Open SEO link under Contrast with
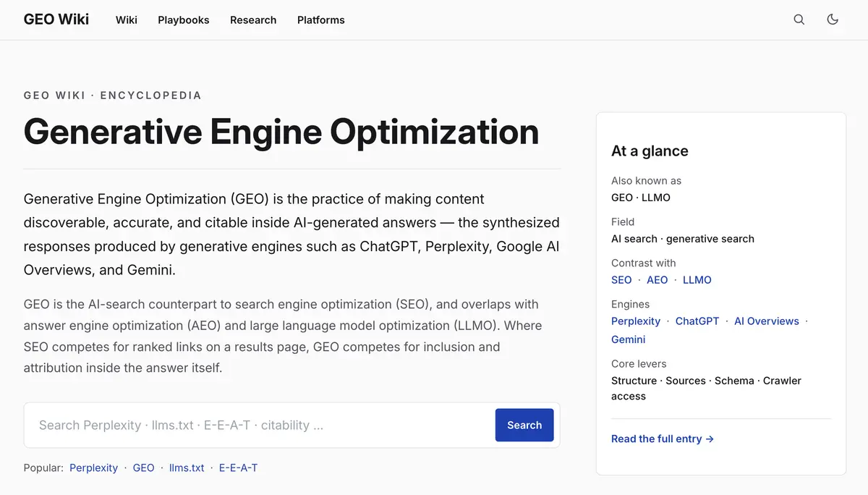 click(621, 280)
